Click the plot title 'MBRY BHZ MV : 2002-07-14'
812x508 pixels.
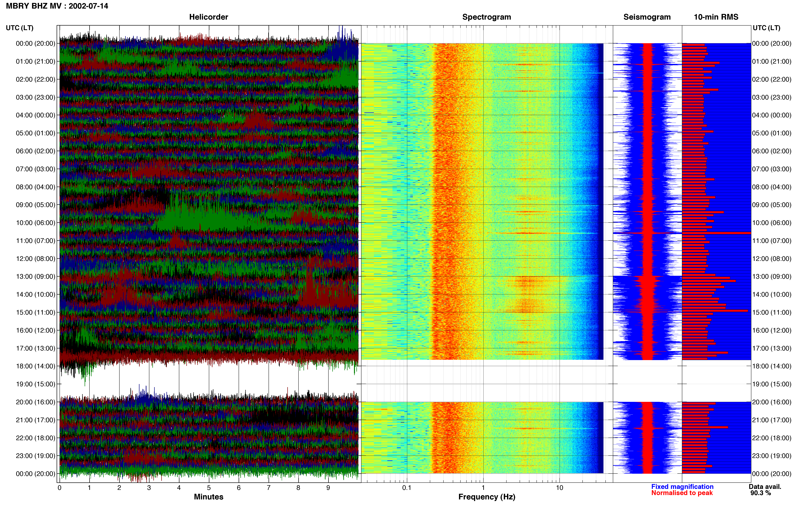pos(57,6)
